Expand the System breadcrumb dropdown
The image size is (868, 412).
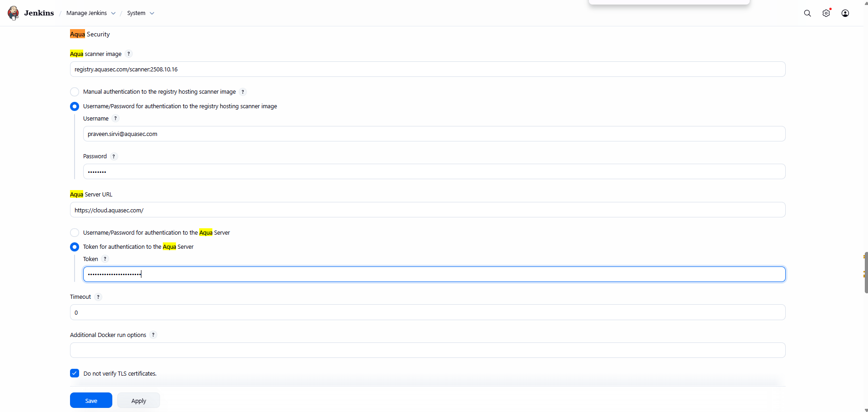coord(152,13)
